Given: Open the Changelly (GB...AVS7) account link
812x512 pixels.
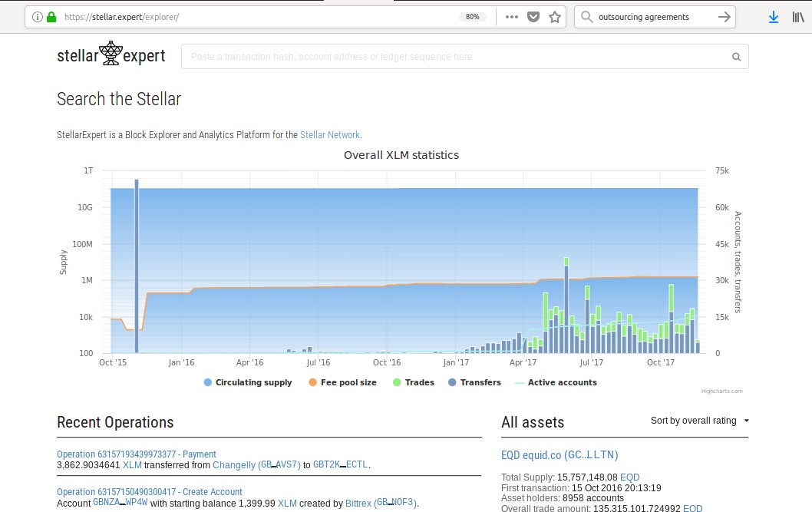Looking at the screenshot, I should click(x=256, y=465).
